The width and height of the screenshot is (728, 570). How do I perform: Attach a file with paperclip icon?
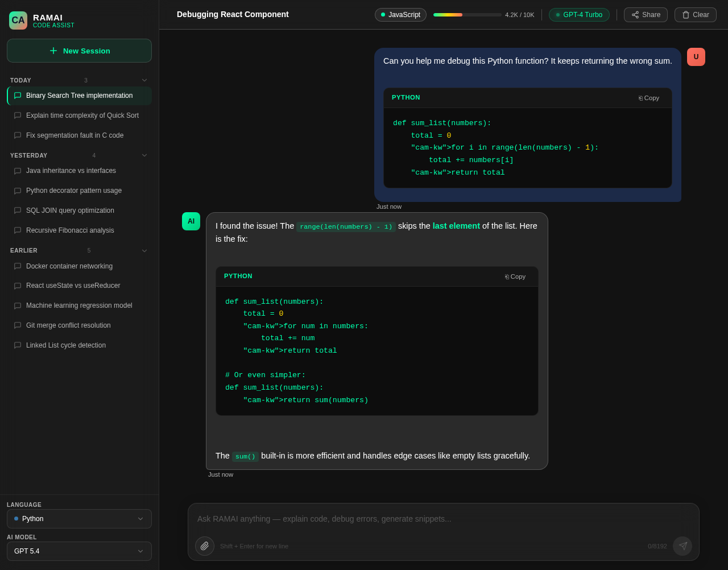pos(205,546)
